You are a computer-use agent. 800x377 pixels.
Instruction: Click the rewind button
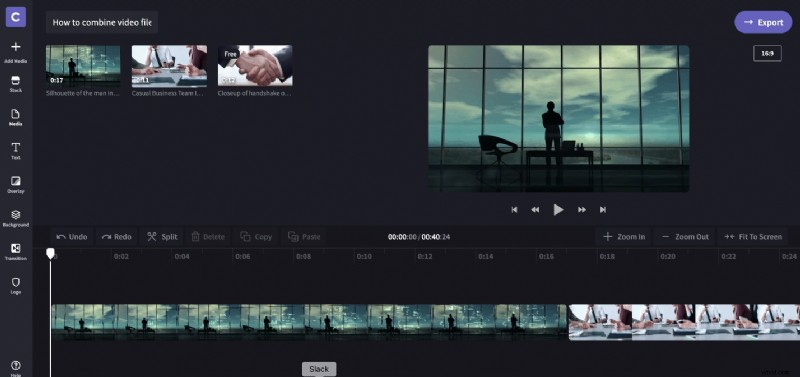(x=535, y=210)
